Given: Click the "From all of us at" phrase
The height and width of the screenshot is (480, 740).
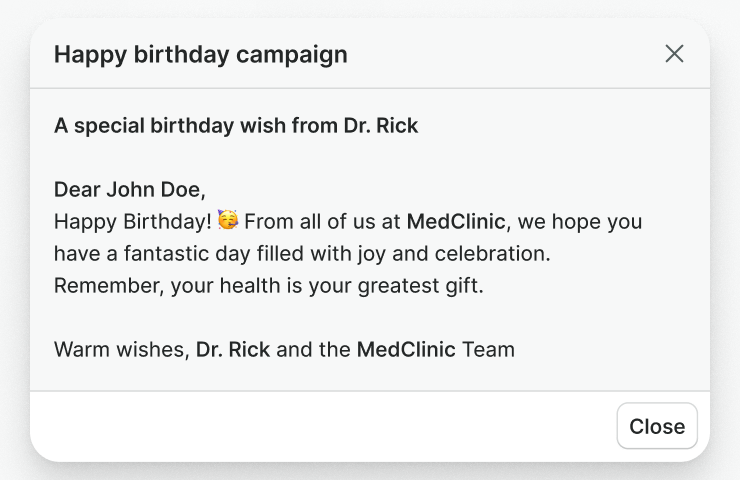Looking at the screenshot, I should 322,221.
